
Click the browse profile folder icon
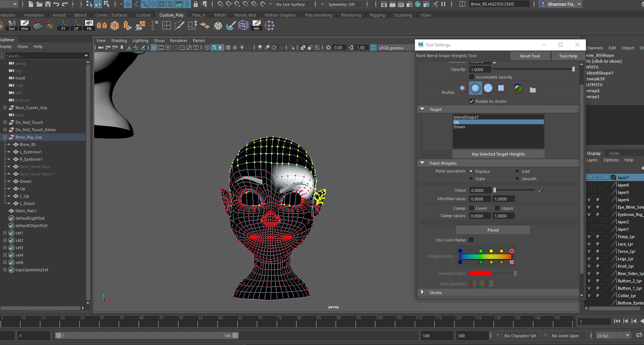click(532, 90)
